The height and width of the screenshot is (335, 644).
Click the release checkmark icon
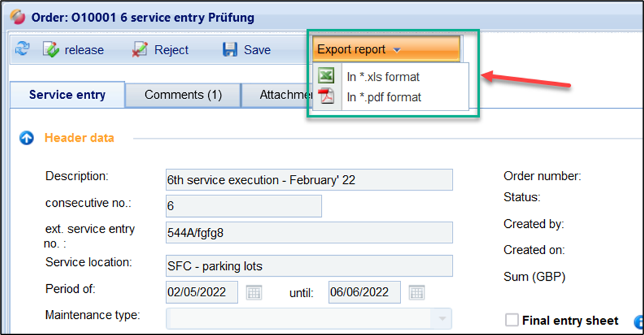pos(52,50)
